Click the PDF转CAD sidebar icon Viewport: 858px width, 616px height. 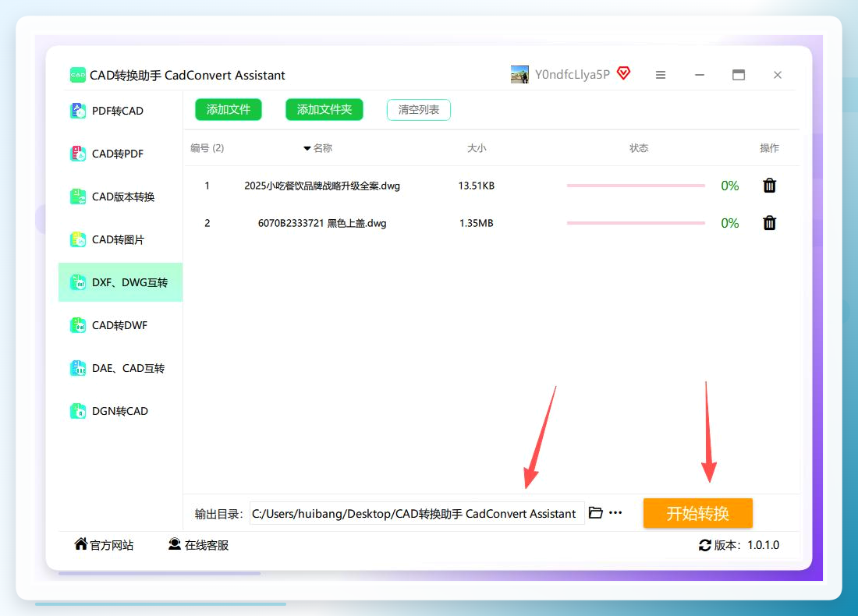[x=78, y=111]
